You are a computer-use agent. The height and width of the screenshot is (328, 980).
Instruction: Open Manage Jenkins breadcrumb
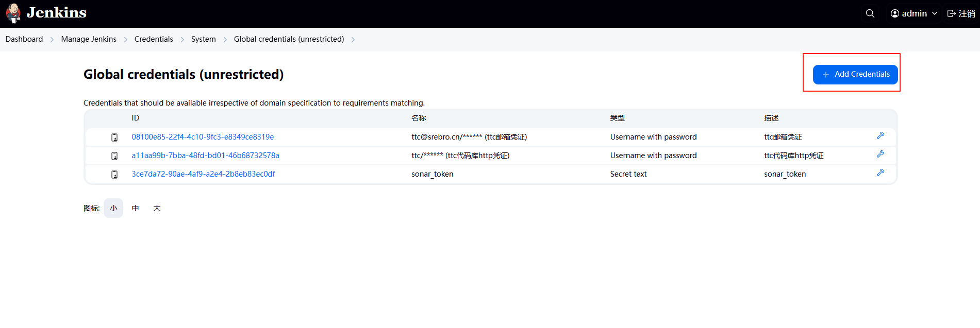[x=89, y=39]
